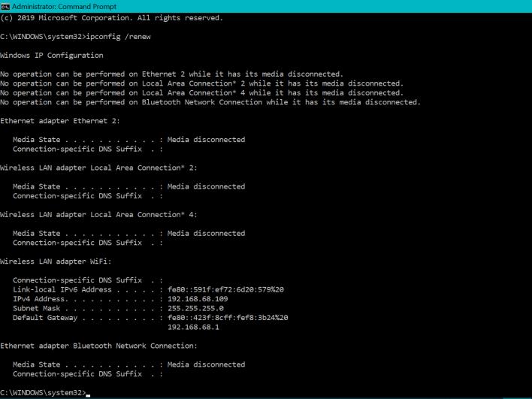The image size is (532, 399).
Task: Click the default gateway 192.168.68.1 value
Action: (193, 327)
